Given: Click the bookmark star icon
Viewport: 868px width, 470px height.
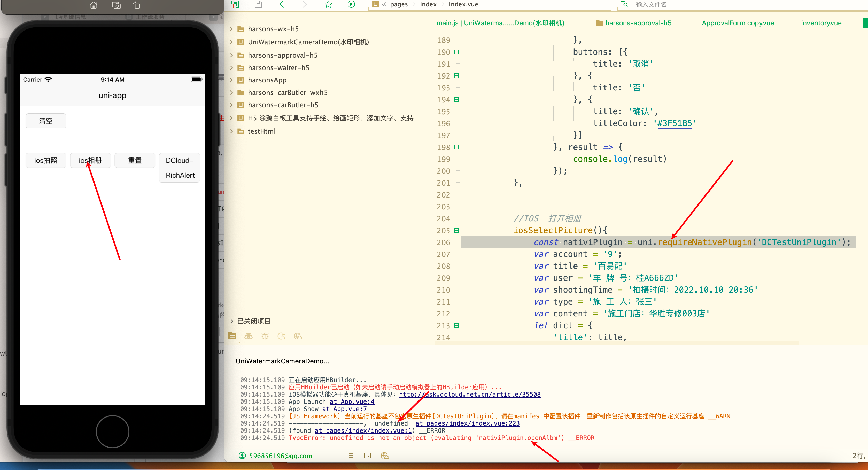Looking at the screenshot, I should coord(328,4).
